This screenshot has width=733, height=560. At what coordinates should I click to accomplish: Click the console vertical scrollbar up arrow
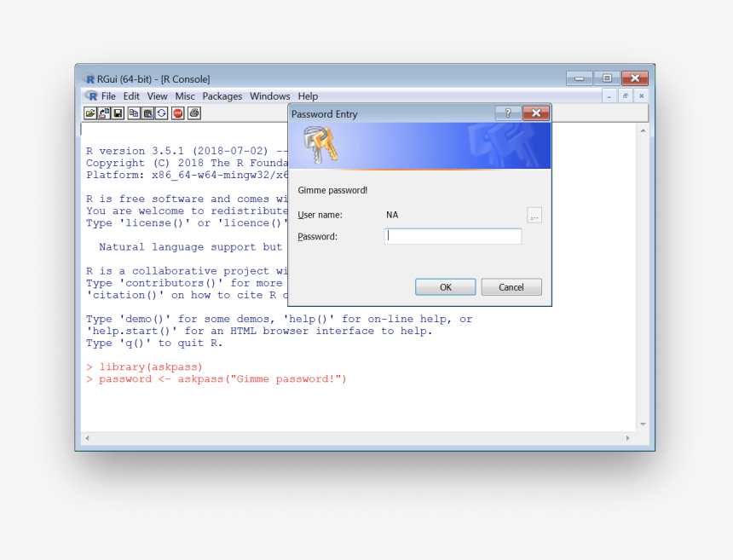(643, 131)
